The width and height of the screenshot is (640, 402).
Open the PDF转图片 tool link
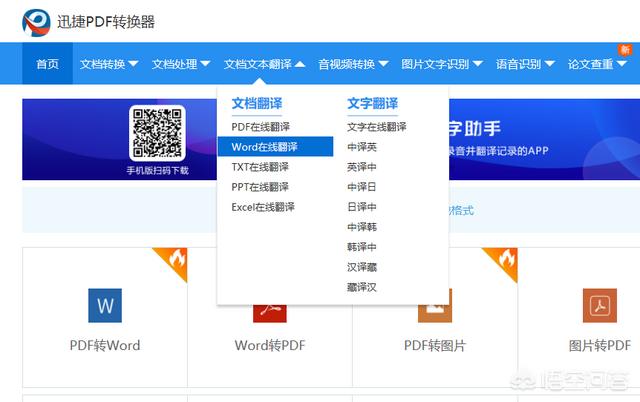435,346
